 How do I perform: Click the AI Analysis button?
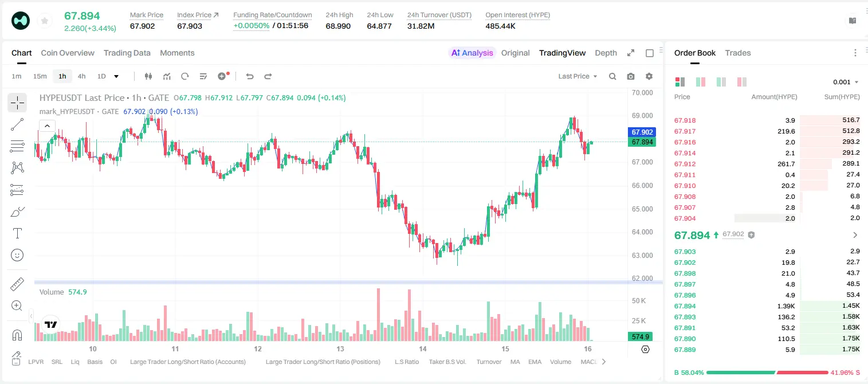(x=472, y=53)
